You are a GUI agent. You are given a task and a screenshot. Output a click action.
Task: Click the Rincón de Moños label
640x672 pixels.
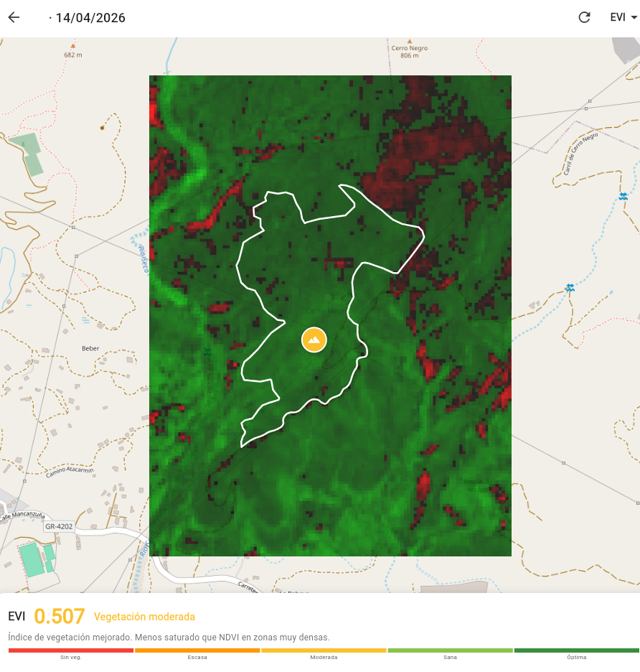(x=478, y=485)
